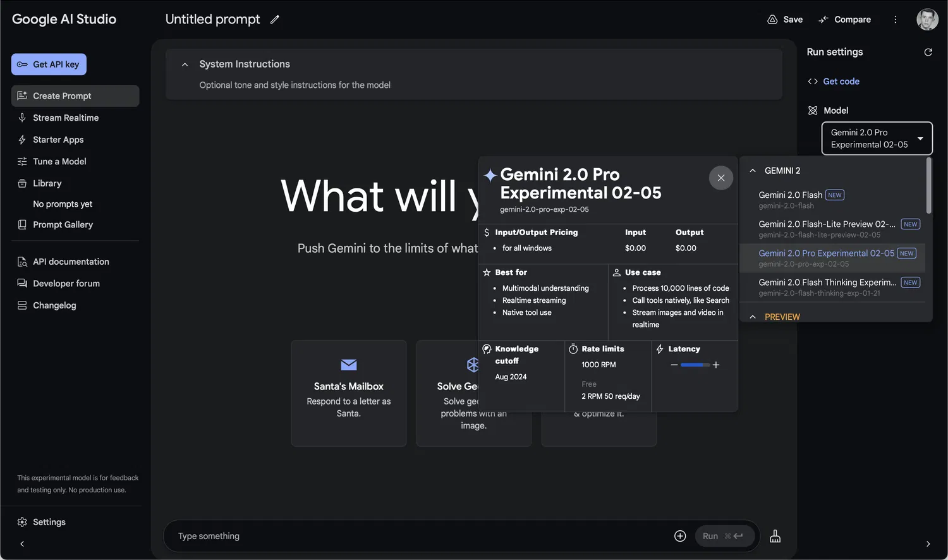Open the Santa's Mailbox starter card
This screenshot has width=948, height=560.
[349, 393]
